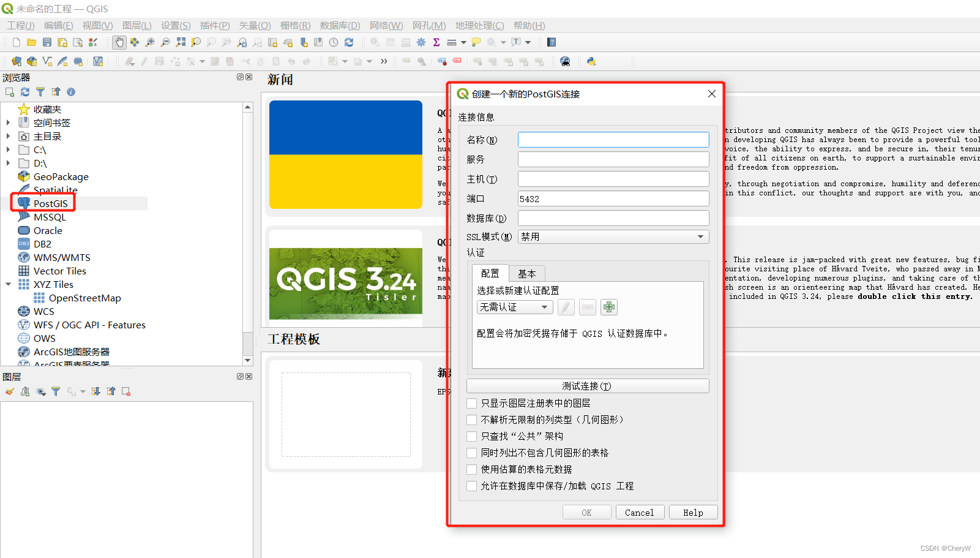Click the New Shapefile Layer icon
Screen dimensions: 980x558
coord(47,61)
